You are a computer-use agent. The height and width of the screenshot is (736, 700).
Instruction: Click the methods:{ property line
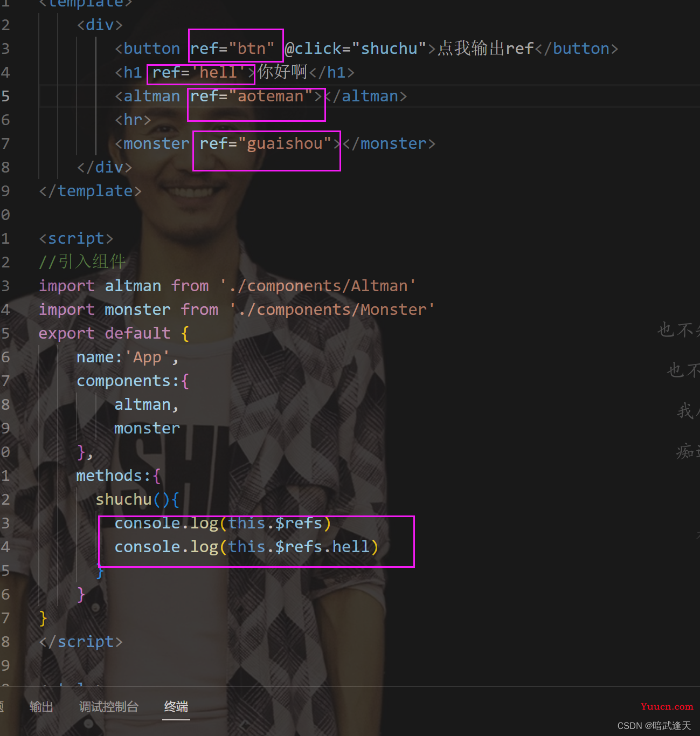click(119, 476)
